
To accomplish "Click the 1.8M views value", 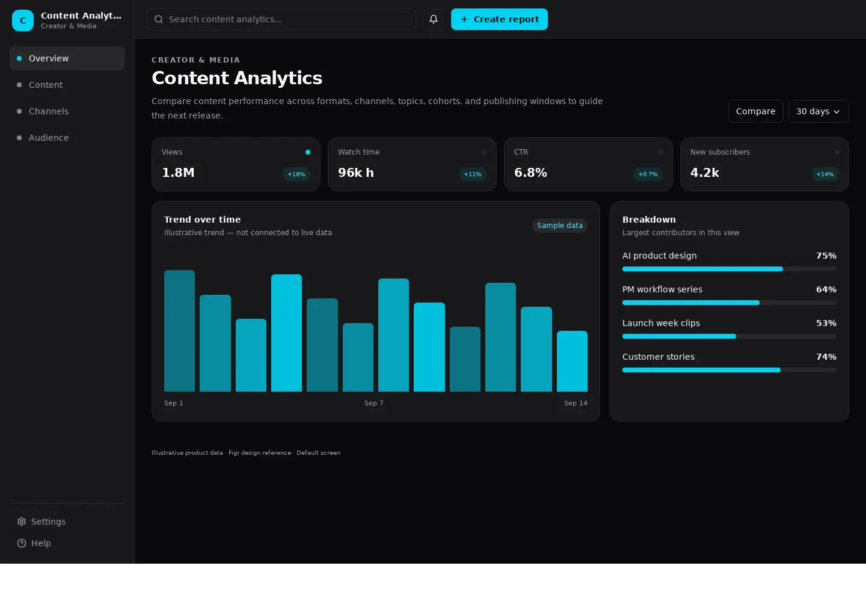I will point(178,173).
